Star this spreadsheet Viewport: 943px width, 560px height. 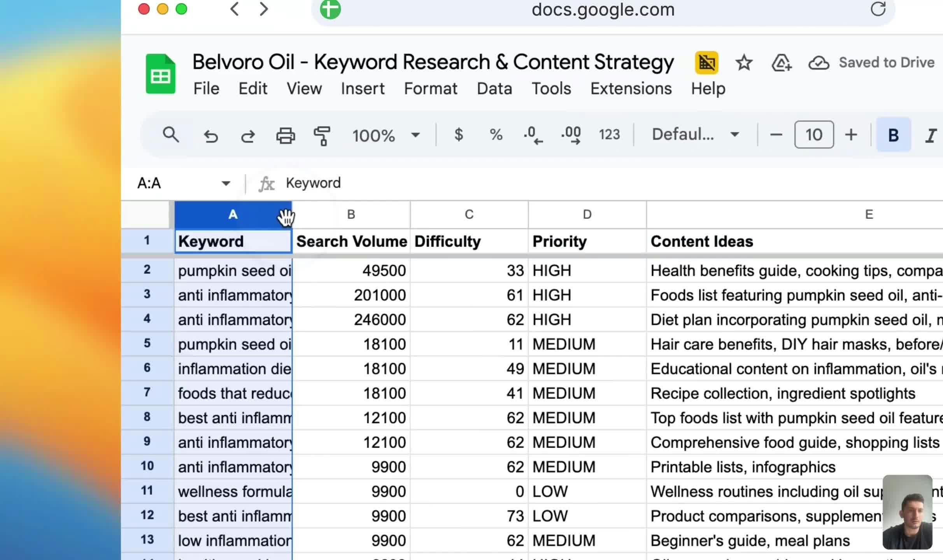[744, 63]
